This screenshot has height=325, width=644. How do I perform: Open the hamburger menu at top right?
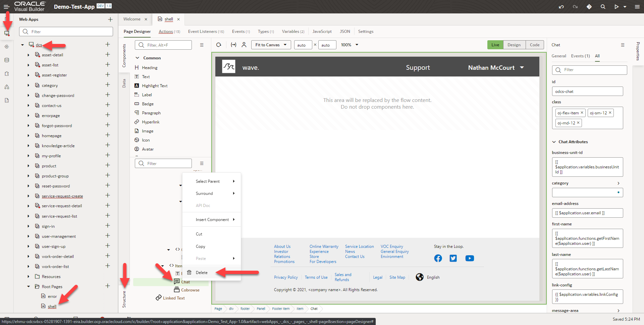[x=637, y=6]
